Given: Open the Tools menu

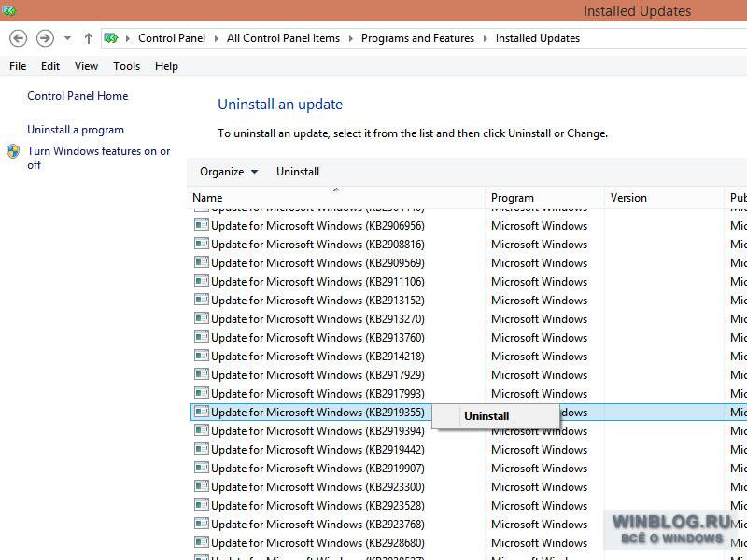Looking at the screenshot, I should point(126,66).
